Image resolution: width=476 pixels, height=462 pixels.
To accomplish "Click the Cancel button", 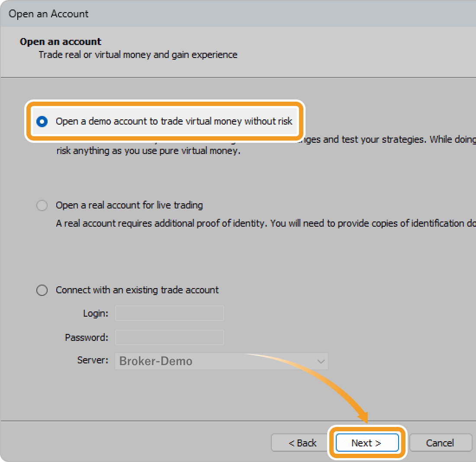I will pos(441,443).
